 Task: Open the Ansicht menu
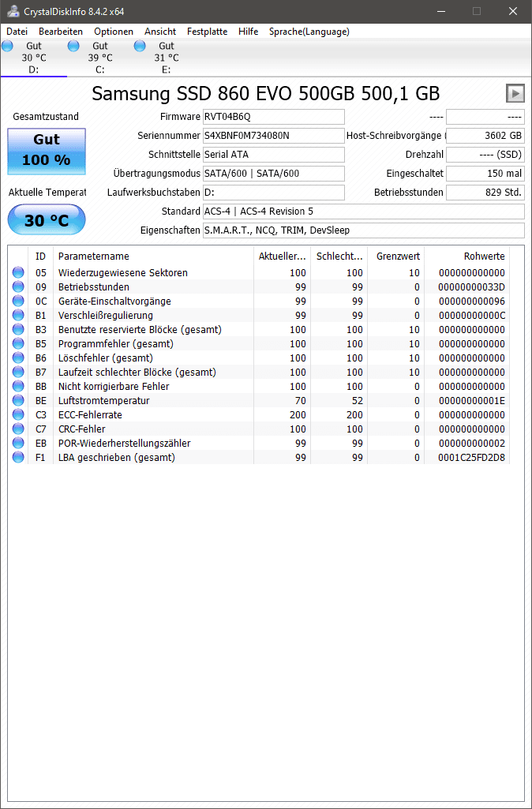click(x=160, y=32)
